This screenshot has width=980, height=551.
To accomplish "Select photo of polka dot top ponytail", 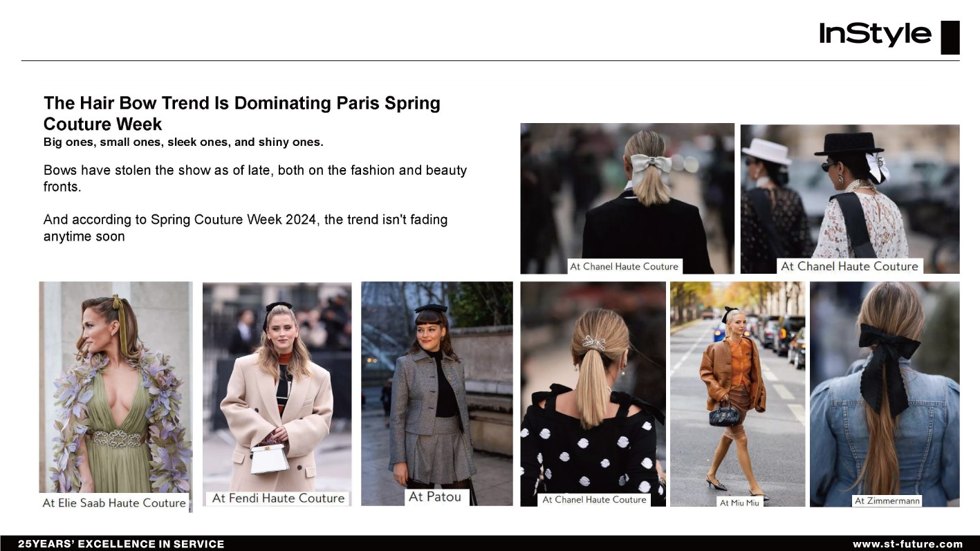I will 593,394.
